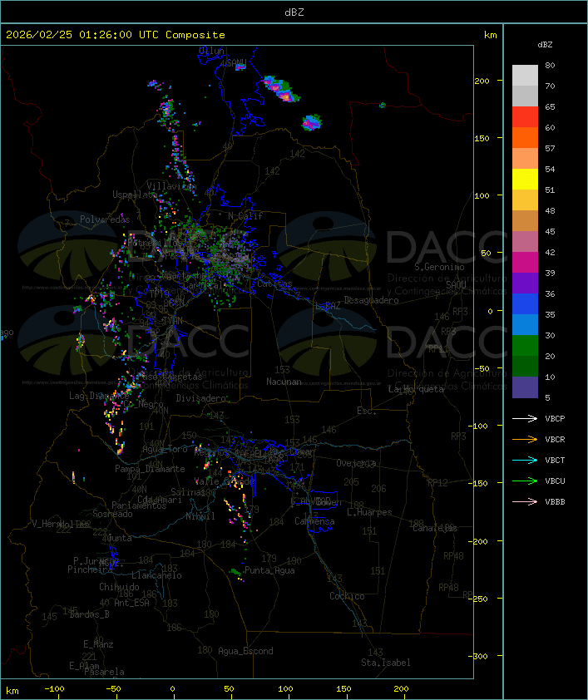Click the N_Calif map label
The height and width of the screenshot is (700, 588).
(245, 216)
